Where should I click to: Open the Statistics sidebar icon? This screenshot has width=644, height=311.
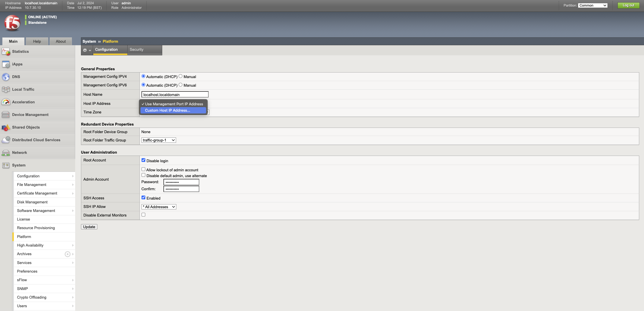[6, 52]
